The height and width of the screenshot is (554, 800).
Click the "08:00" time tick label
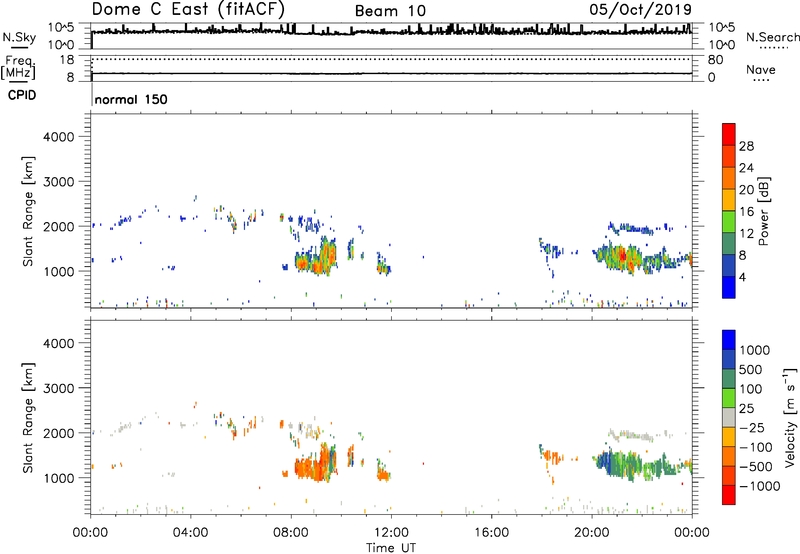[291, 533]
